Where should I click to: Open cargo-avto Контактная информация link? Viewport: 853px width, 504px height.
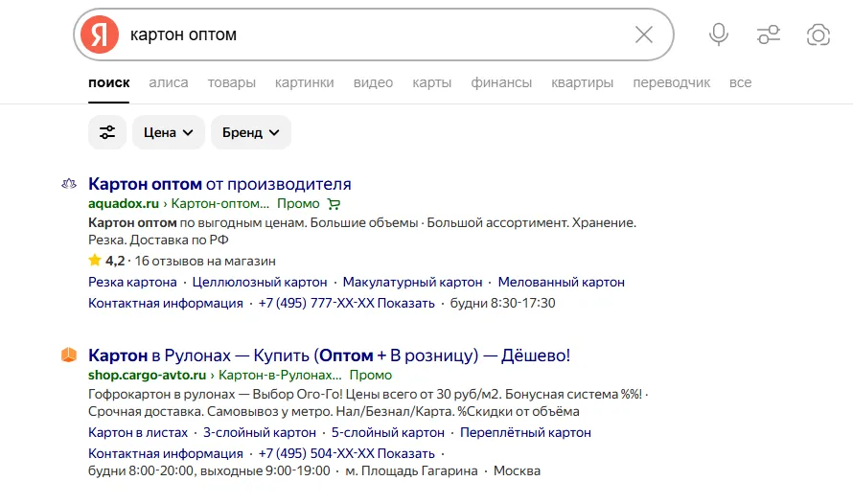(x=166, y=453)
